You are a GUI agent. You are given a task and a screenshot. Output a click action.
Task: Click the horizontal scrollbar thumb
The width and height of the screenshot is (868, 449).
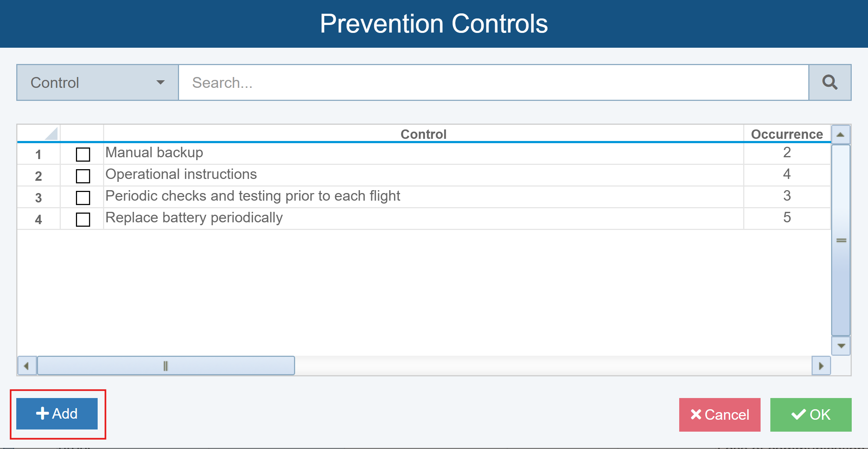(x=166, y=366)
